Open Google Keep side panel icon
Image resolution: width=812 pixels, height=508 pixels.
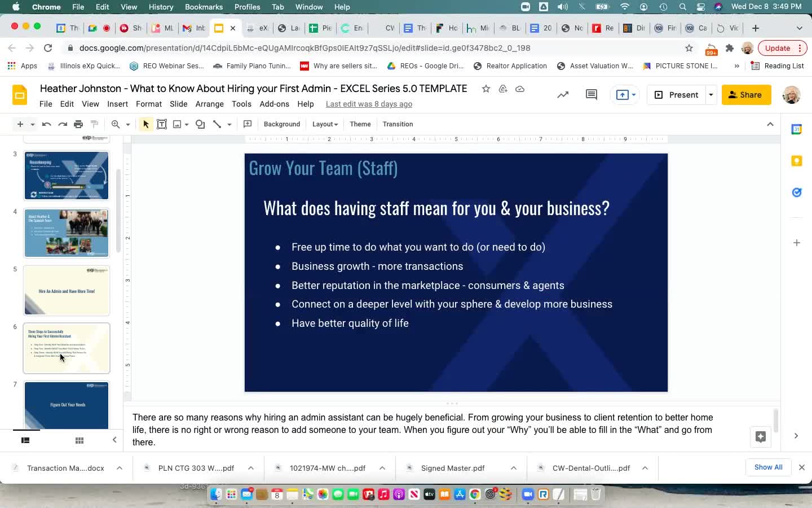tap(797, 161)
